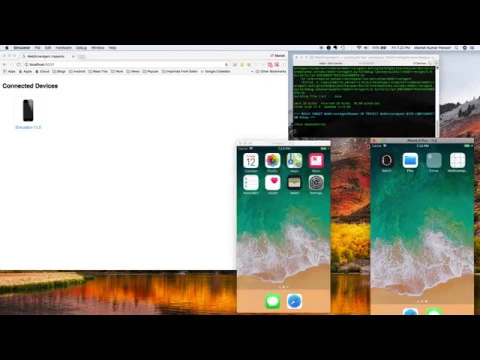This screenshot has height=360, width=480.
Task: Open the Simulator menu
Action: 22,48
